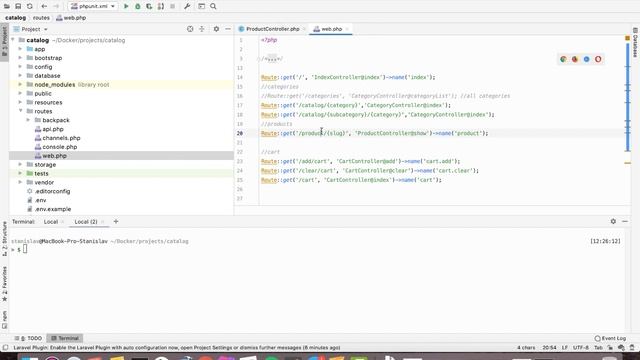Hide the Project panel with minus icon
This screenshot has width=640, height=360.
228,29
